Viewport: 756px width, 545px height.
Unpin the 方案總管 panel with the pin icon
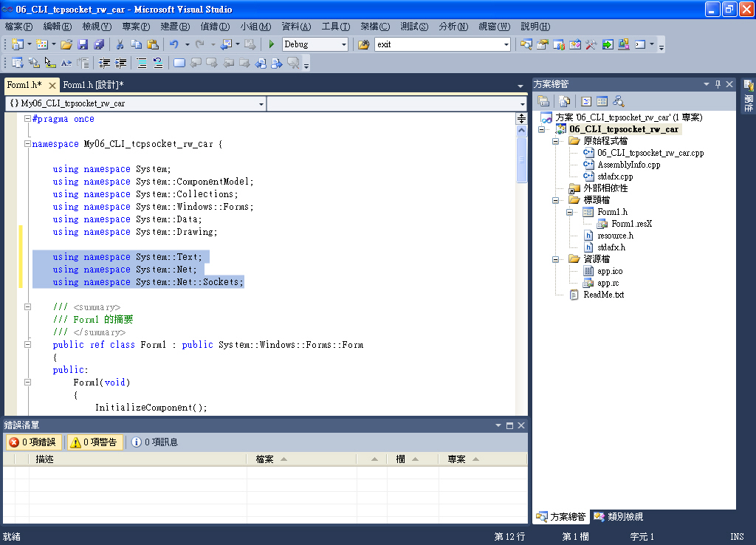pos(719,83)
